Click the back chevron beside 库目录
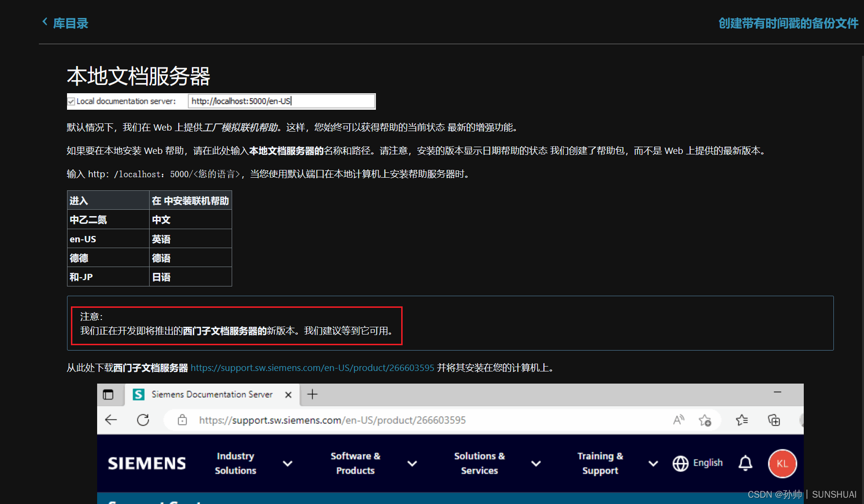 [45, 22]
